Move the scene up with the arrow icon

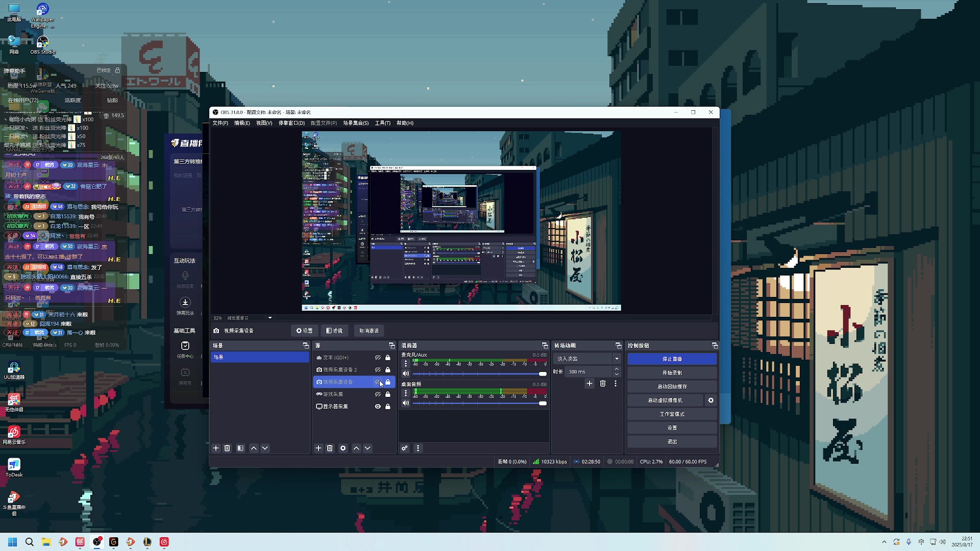[254, 448]
